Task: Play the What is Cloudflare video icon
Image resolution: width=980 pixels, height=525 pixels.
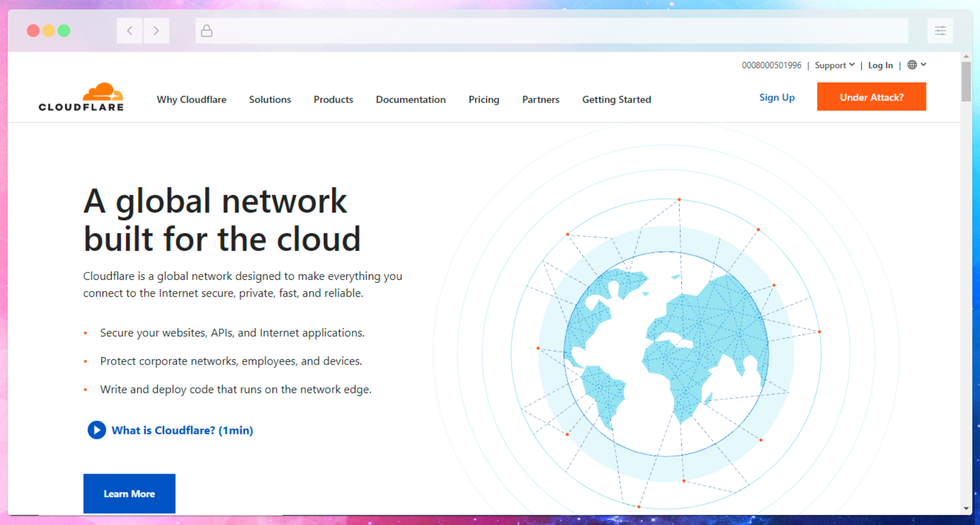Action: [97, 430]
